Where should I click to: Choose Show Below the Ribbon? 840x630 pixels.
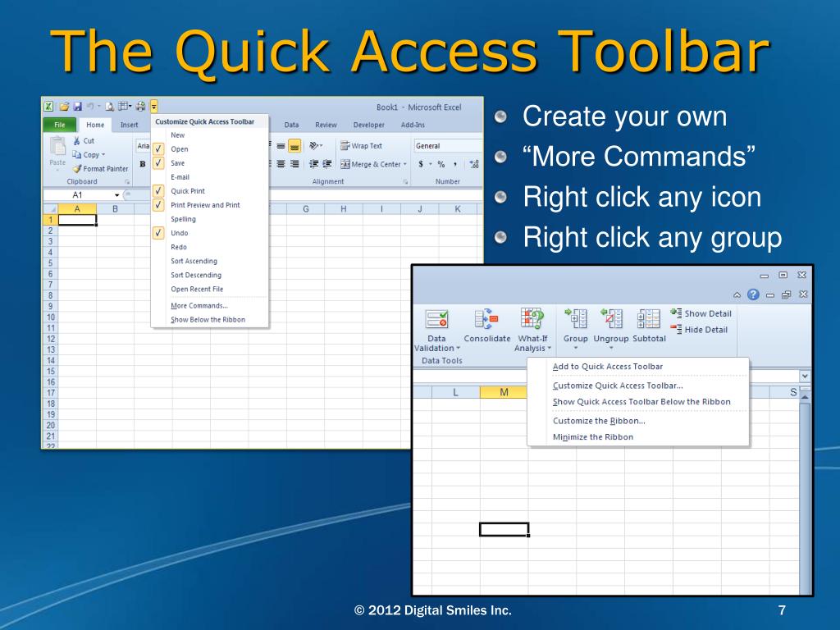[209, 319]
